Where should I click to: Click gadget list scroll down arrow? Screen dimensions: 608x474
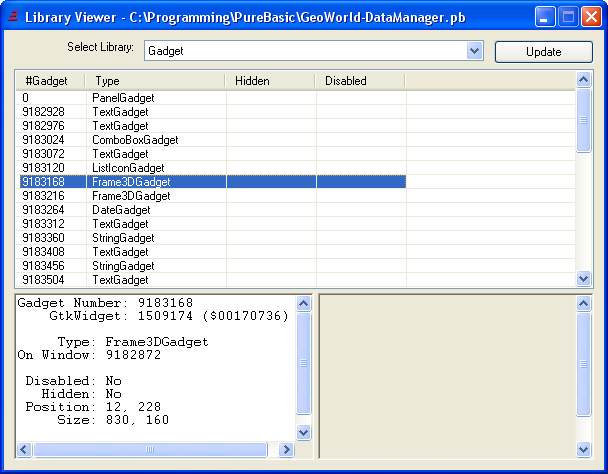[584, 278]
